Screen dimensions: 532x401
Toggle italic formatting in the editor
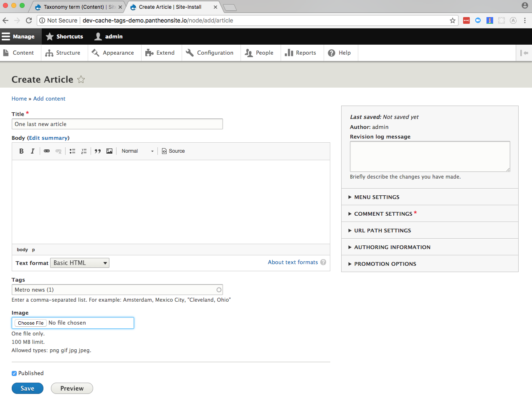click(x=33, y=151)
